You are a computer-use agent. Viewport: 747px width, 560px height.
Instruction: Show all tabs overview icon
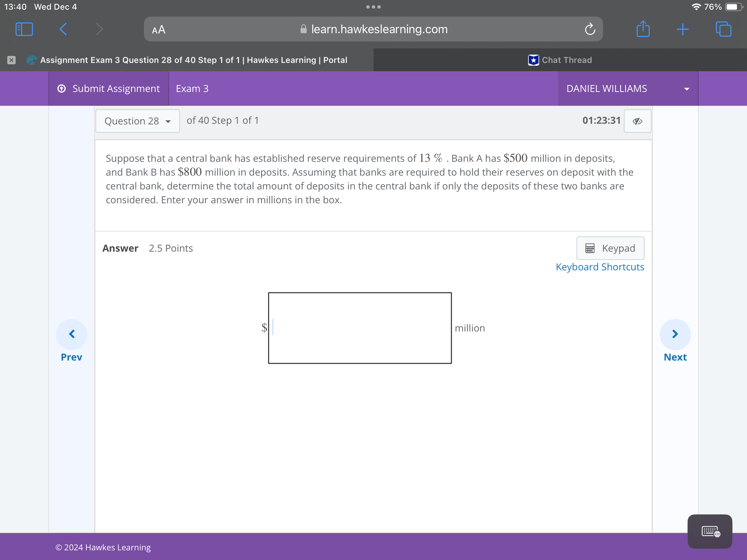[x=723, y=29]
